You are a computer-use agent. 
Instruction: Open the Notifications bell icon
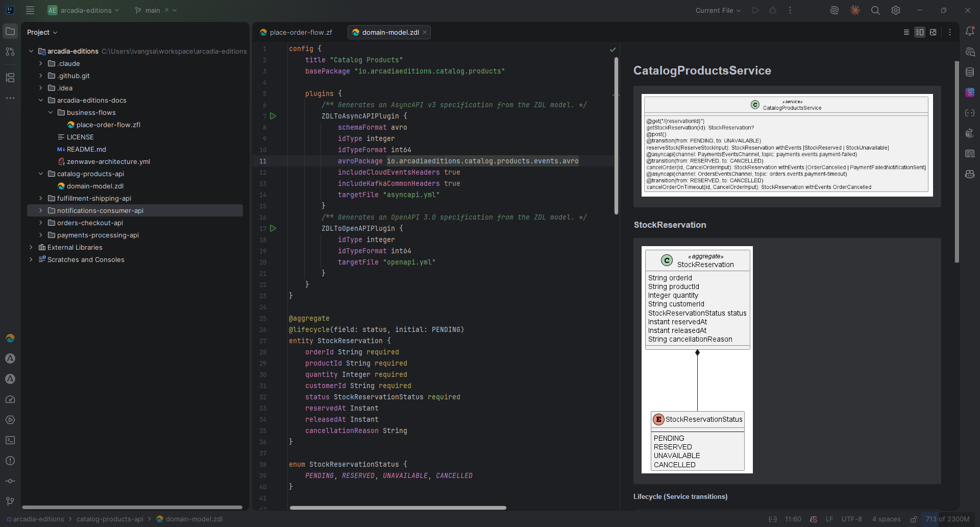[970, 32]
